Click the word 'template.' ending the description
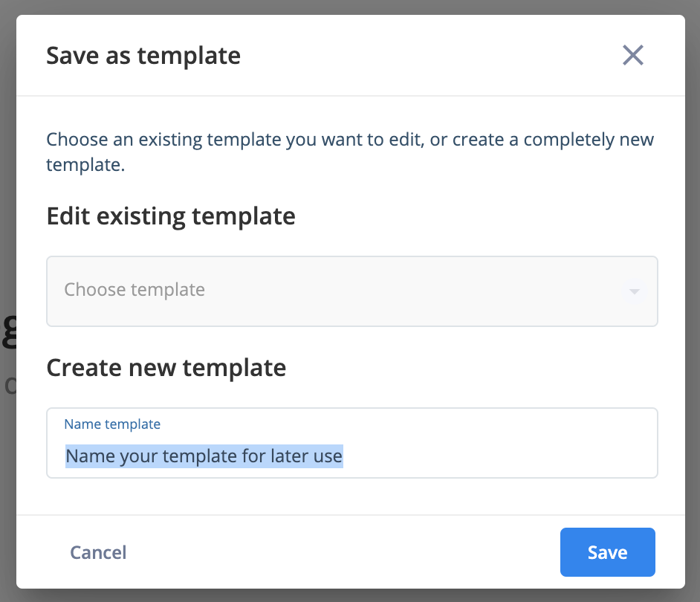This screenshot has width=700, height=602. point(85,165)
